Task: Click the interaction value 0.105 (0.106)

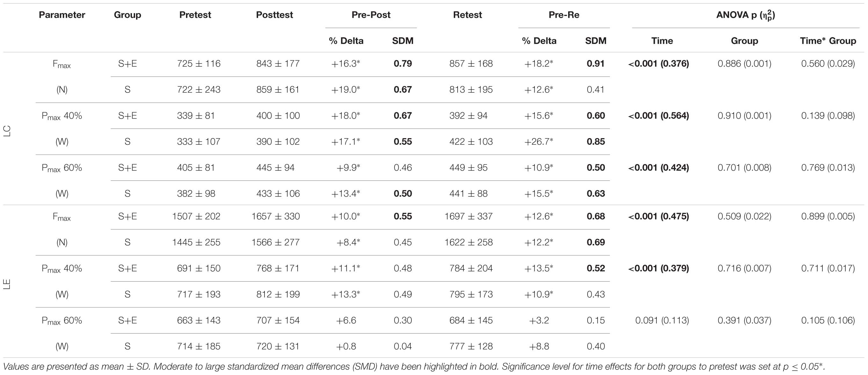Action: point(828,320)
